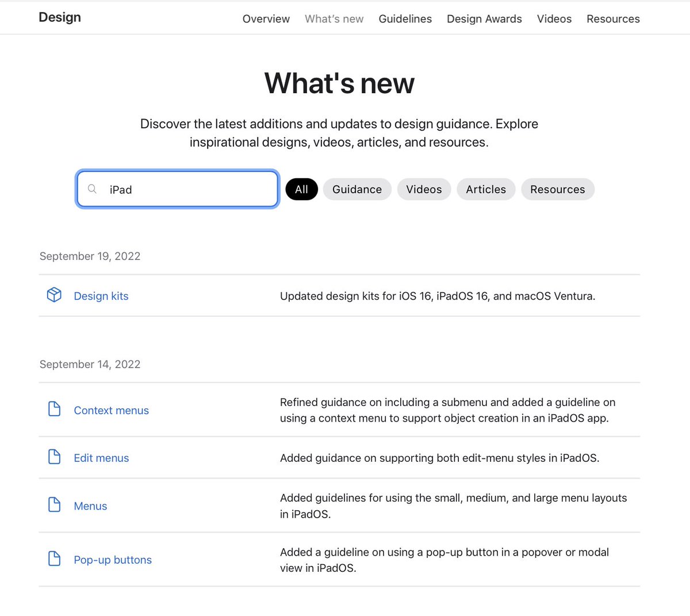
Task: Click the cube icon beside Design kits
Action: pos(54,295)
